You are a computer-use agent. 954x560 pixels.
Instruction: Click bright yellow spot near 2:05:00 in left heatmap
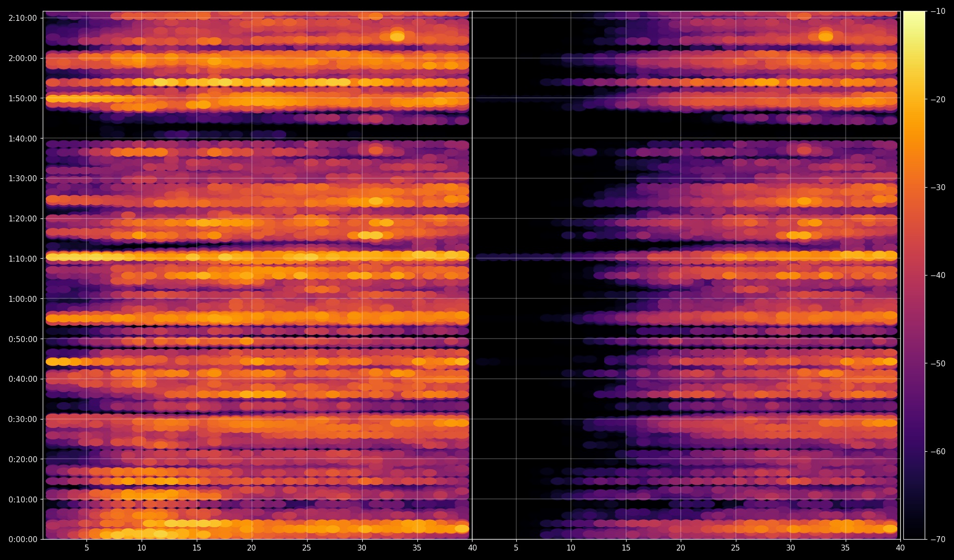click(x=397, y=36)
